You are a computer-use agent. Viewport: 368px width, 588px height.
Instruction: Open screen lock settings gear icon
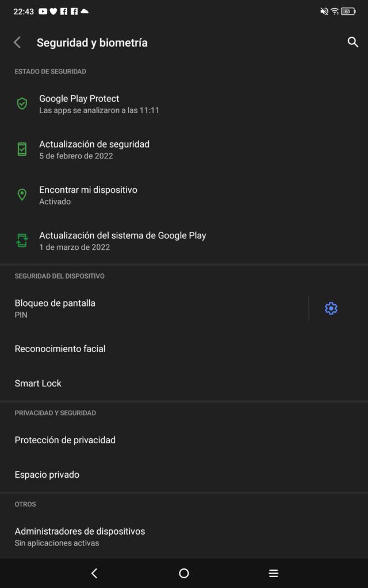click(x=331, y=308)
